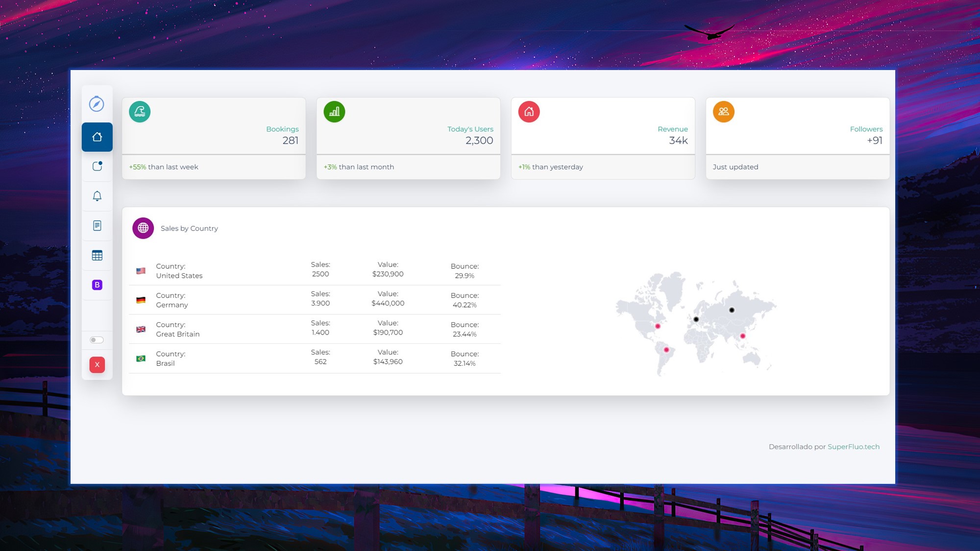Click the compass logo icon in sidebar
This screenshot has height=551, width=980.
(97, 104)
